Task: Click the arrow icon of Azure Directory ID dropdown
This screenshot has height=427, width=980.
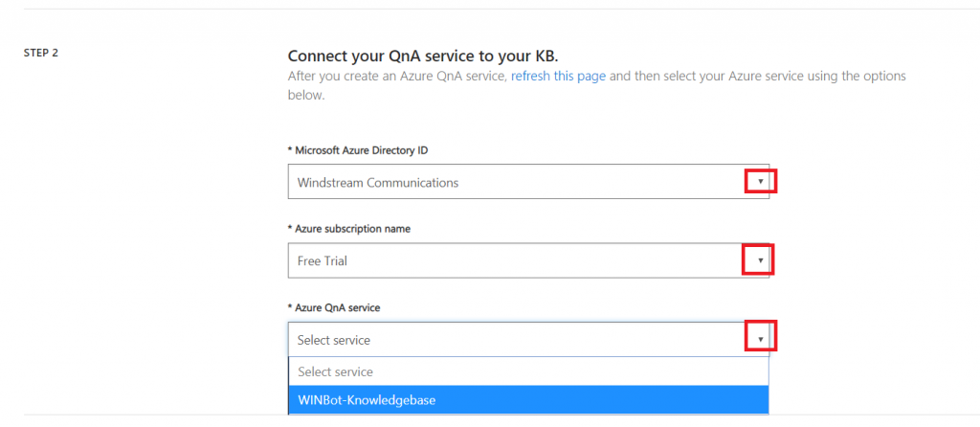Action: pos(761,181)
